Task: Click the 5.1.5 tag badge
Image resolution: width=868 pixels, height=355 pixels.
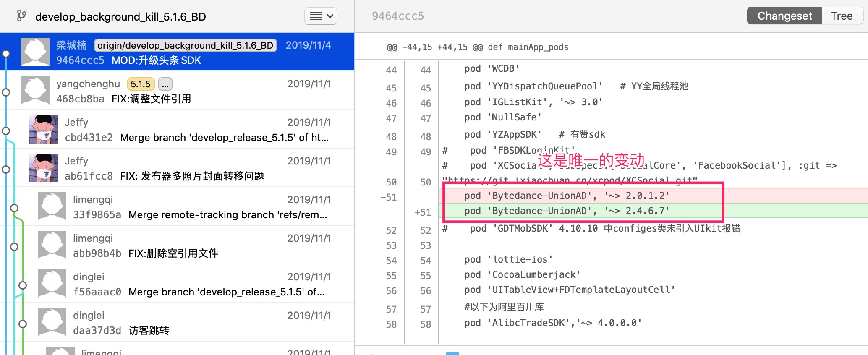Action: [x=141, y=84]
